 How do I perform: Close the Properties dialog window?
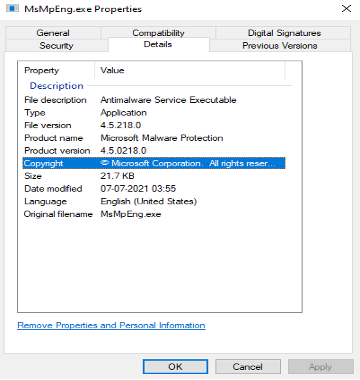tap(346, 9)
